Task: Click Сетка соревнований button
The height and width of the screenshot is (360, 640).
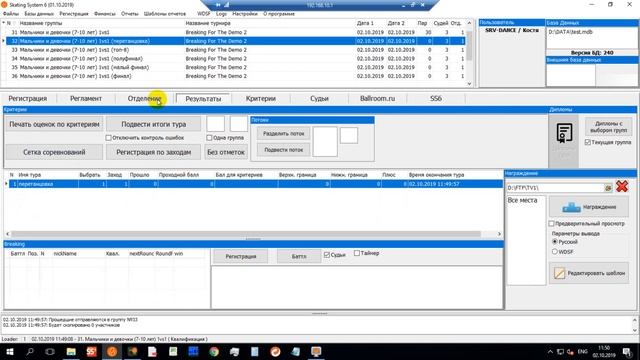Action: pyautogui.click(x=54, y=152)
